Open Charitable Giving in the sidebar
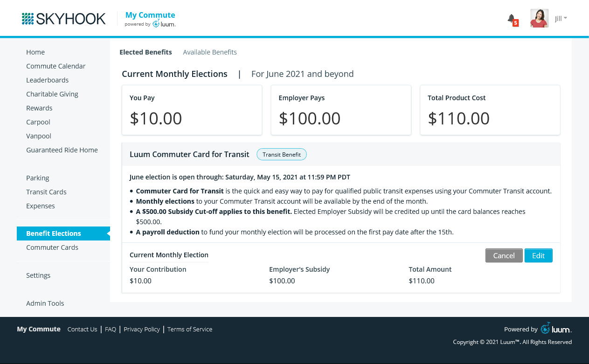Screen dimensions: 589x364 pyautogui.click(x=52, y=94)
